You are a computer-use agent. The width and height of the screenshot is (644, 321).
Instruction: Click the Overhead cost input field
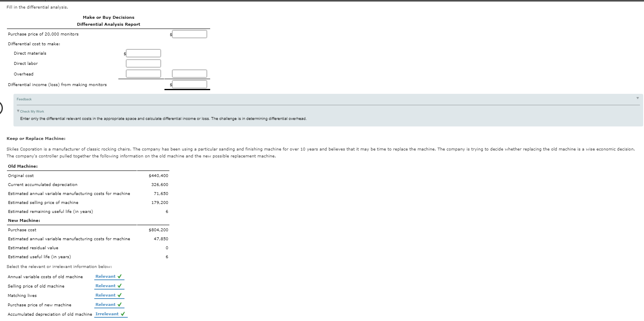(143, 73)
